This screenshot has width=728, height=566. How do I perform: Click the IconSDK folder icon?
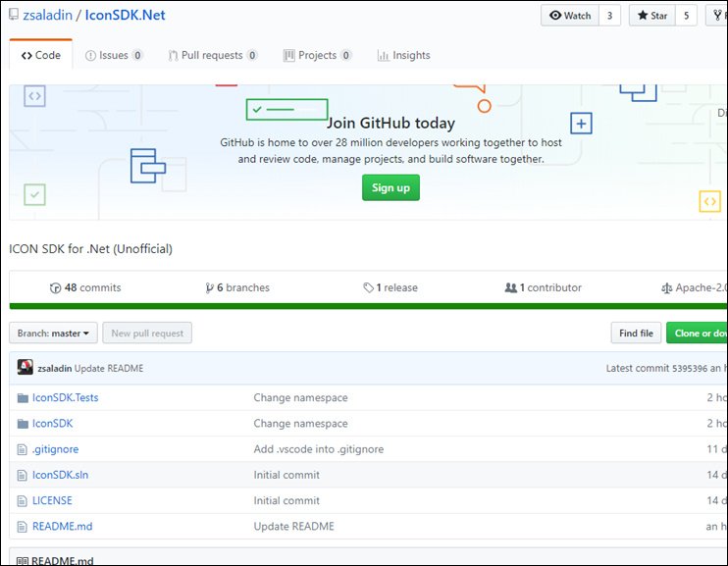pyautogui.click(x=23, y=424)
